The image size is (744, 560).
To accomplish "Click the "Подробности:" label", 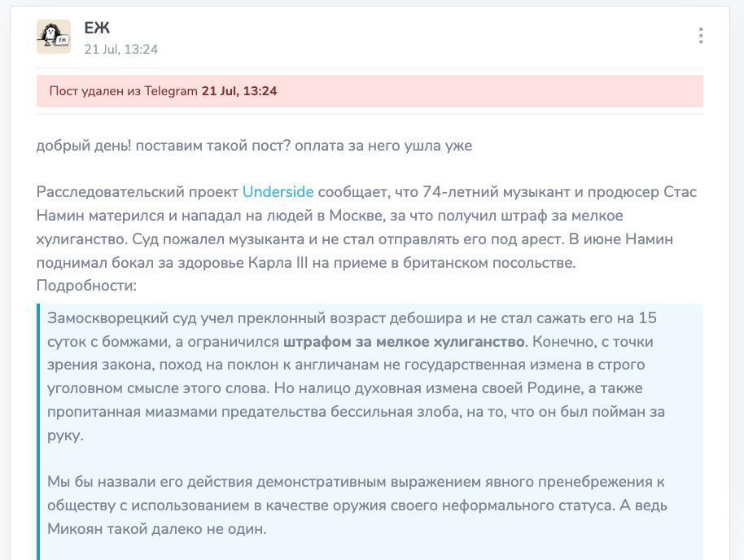I will pos(86,286).
